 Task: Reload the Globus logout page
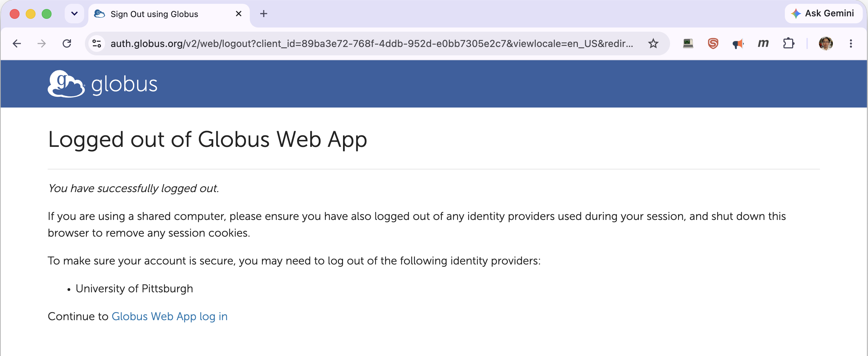click(67, 43)
